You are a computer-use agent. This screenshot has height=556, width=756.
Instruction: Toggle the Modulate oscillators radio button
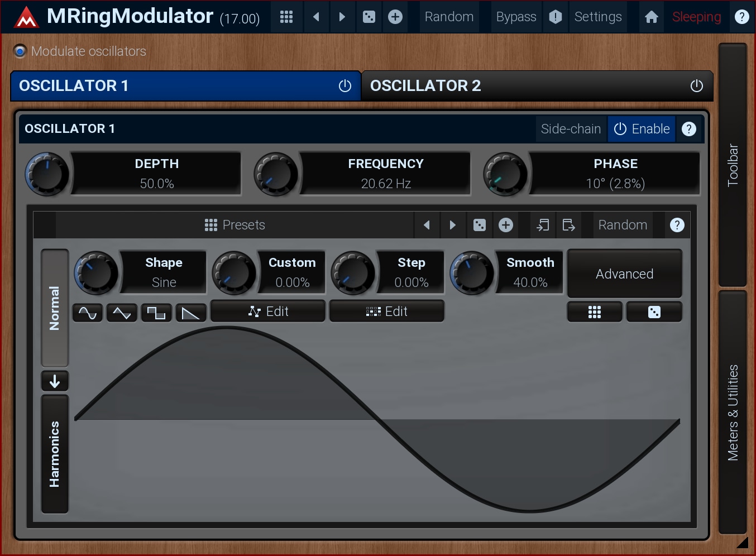click(x=20, y=51)
